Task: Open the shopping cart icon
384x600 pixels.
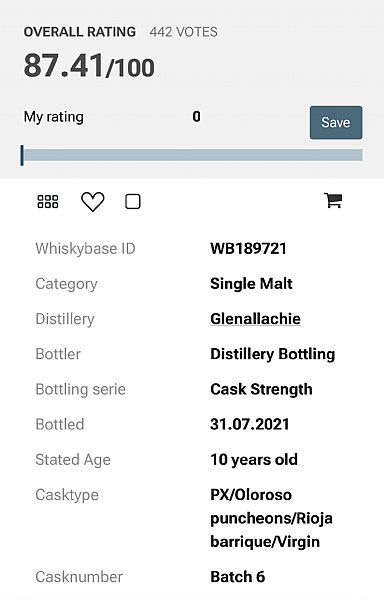Action: tap(333, 200)
